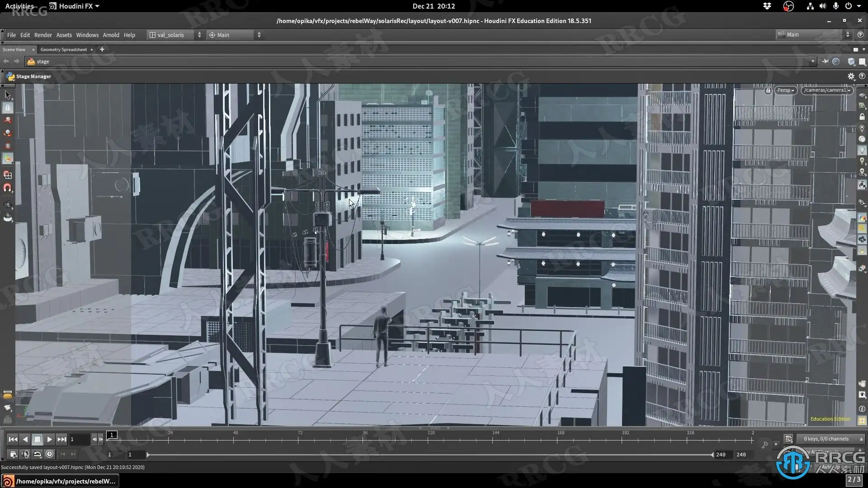Screen dimensions: 868x488
Task: Toggle the camera lock icon next to Persp
Action: (768, 90)
